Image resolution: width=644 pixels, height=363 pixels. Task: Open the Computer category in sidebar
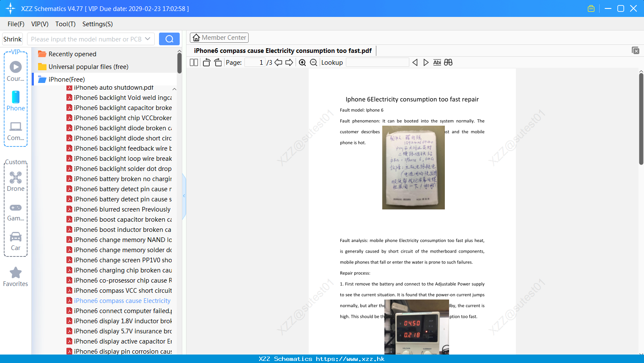click(x=16, y=131)
